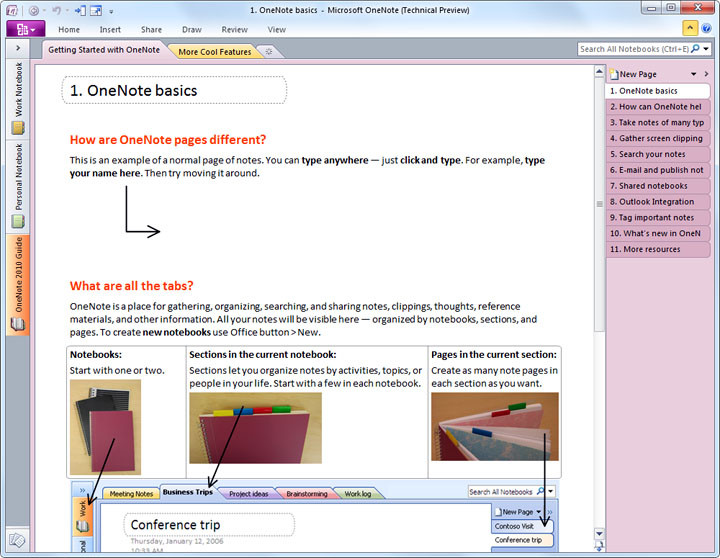This screenshot has height=558, width=720.
Task: Select the Work Notebook label in sidebar
Action: [x=18, y=89]
